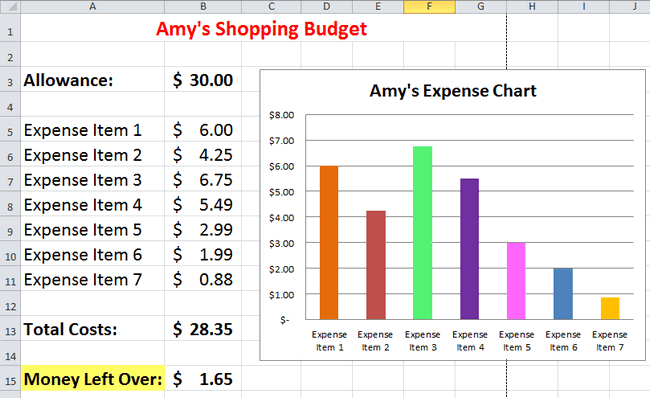
Task: Select the chart title Amy's Expense Chart
Action: (453, 91)
